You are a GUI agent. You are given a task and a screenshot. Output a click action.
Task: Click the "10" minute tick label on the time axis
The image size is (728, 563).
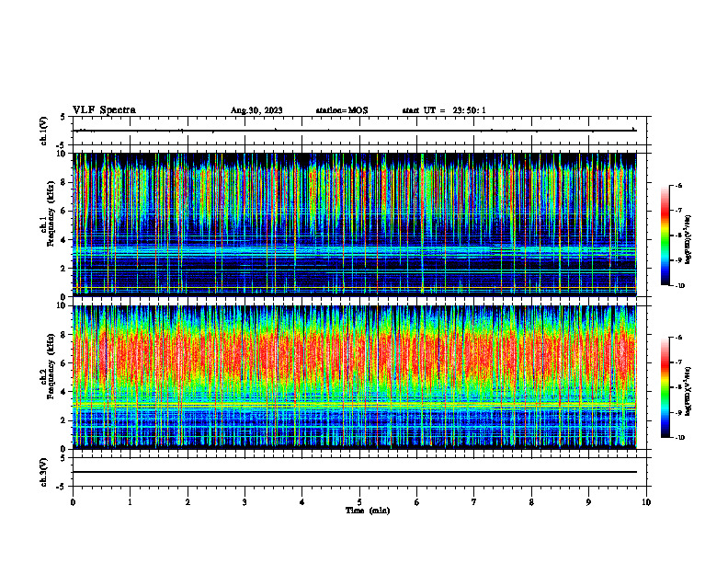646,502
